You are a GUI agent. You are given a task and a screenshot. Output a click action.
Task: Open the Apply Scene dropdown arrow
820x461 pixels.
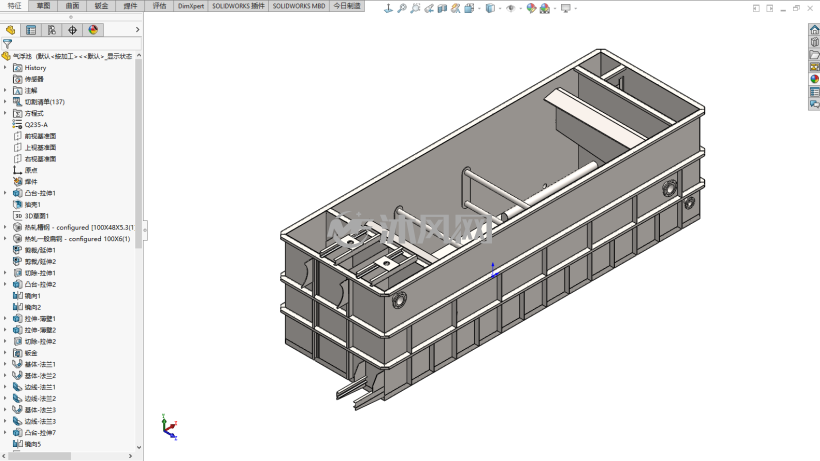coord(555,8)
